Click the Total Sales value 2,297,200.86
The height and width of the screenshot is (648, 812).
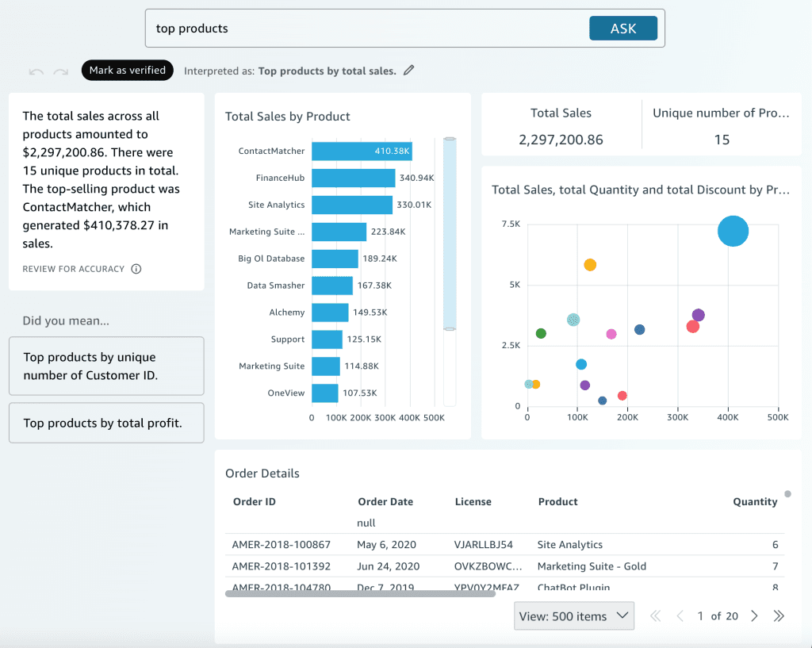tap(561, 140)
